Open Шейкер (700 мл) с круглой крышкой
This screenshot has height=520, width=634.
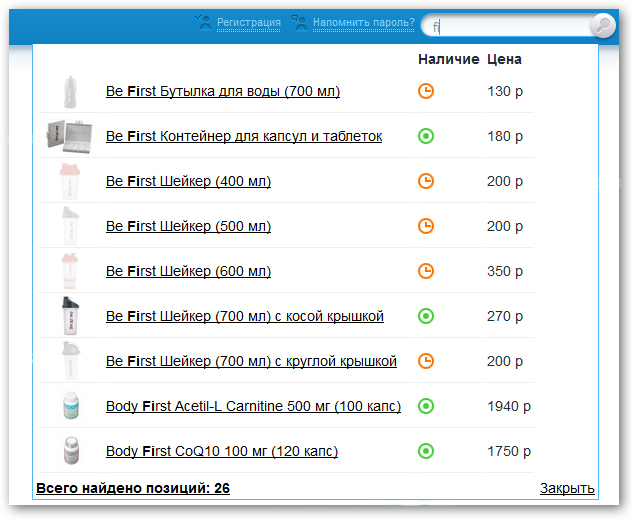point(251,361)
